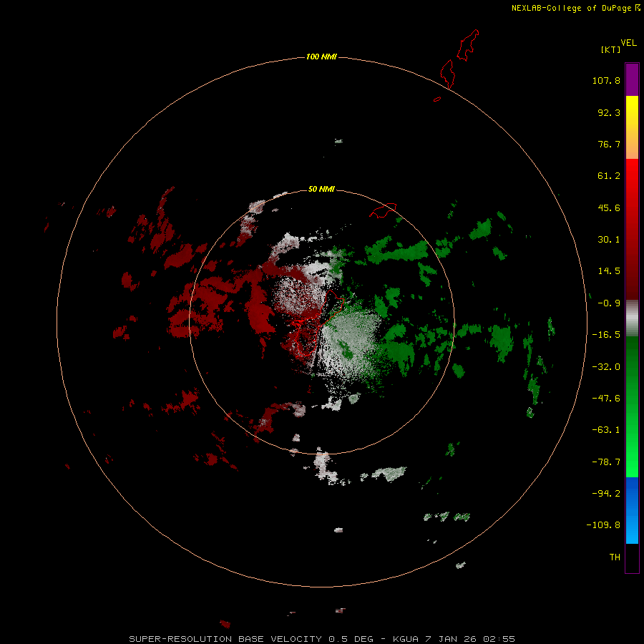This screenshot has height=644, width=644.
Task: Click the -78.7 velocity scale value
Action: (606, 462)
